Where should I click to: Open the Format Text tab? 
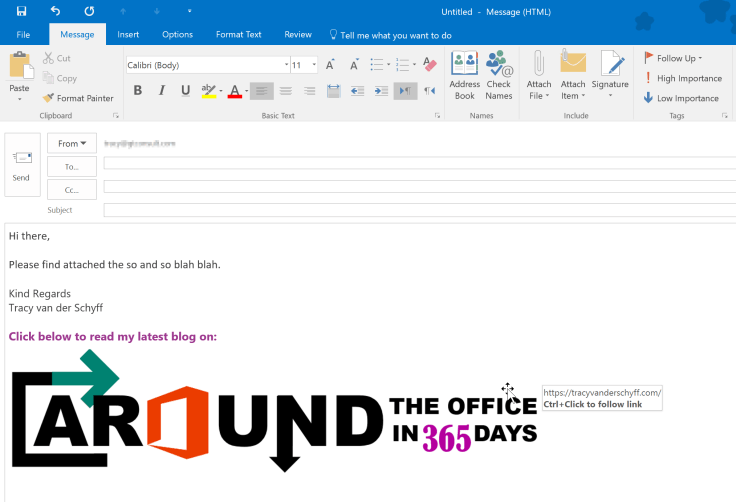click(239, 34)
